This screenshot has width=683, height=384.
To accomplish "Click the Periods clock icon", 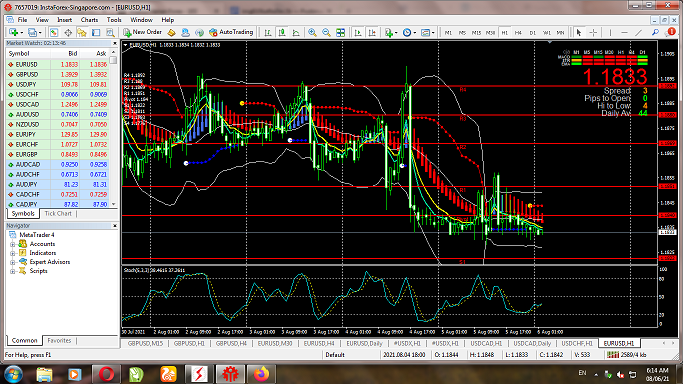I will (407, 32).
